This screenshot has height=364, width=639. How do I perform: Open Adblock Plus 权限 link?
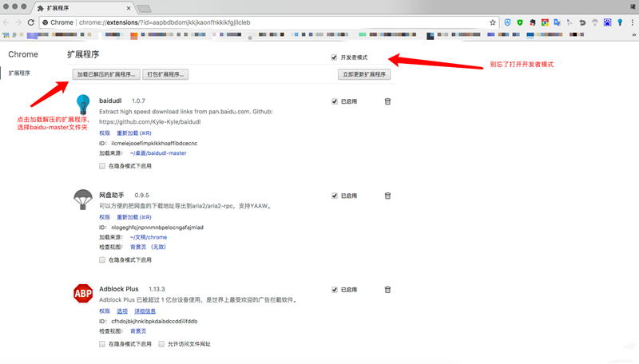[x=105, y=311]
